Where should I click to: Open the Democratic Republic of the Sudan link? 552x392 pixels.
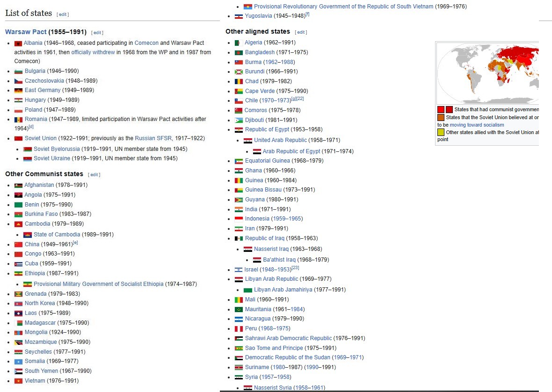click(x=288, y=357)
